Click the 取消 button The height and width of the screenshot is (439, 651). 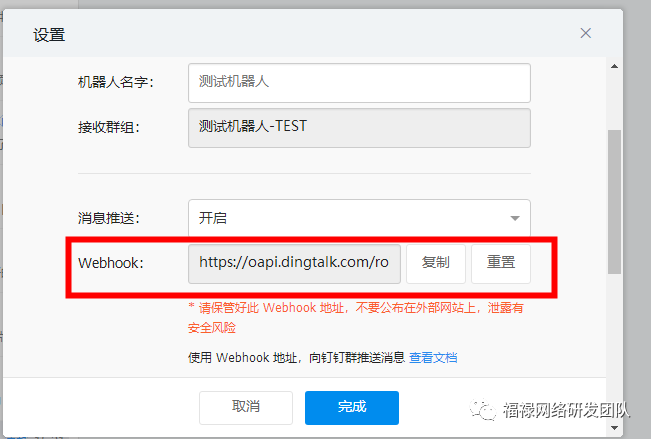coord(246,407)
